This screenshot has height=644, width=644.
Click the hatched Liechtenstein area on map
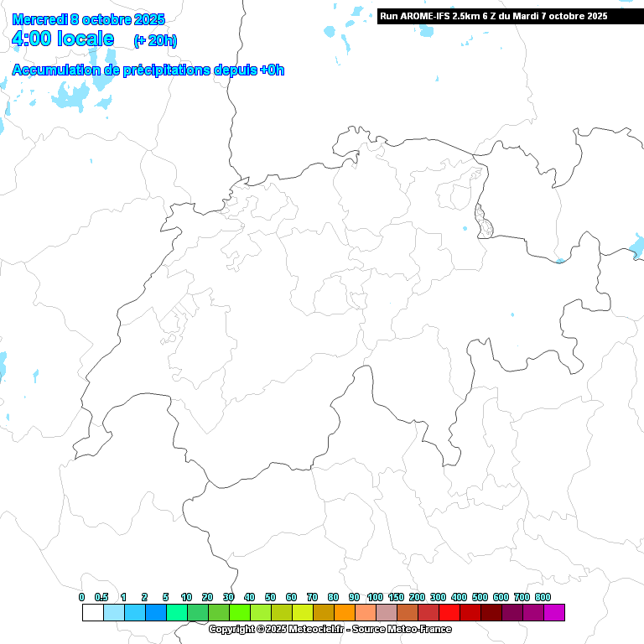point(484,220)
